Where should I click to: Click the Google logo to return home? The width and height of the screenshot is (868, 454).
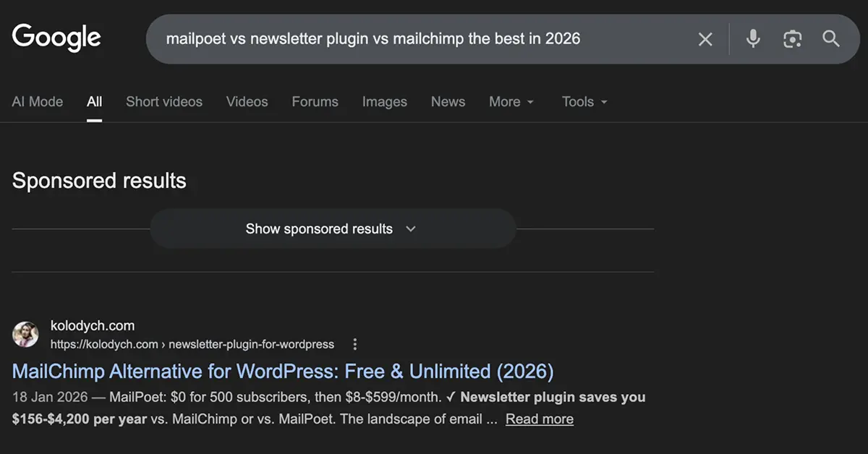tap(56, 38)
